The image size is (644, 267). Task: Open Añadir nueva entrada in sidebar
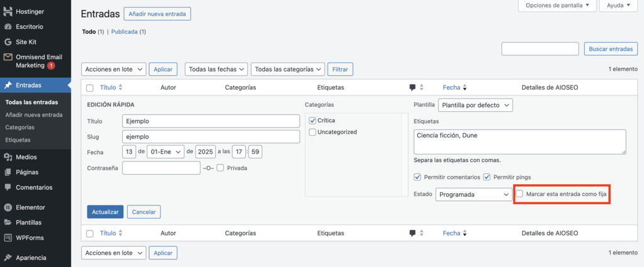[34, 115]
